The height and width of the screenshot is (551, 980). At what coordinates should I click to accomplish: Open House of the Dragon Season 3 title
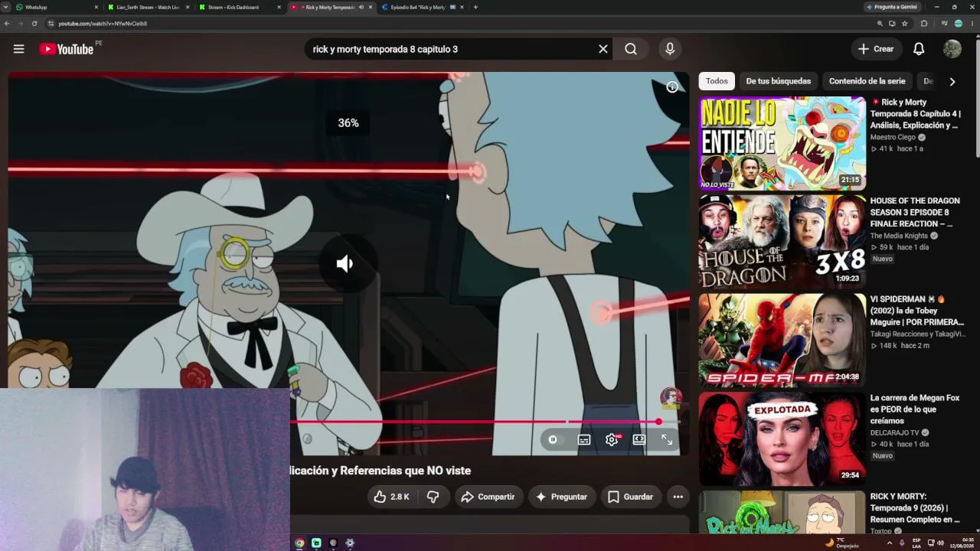click(915, 212)
